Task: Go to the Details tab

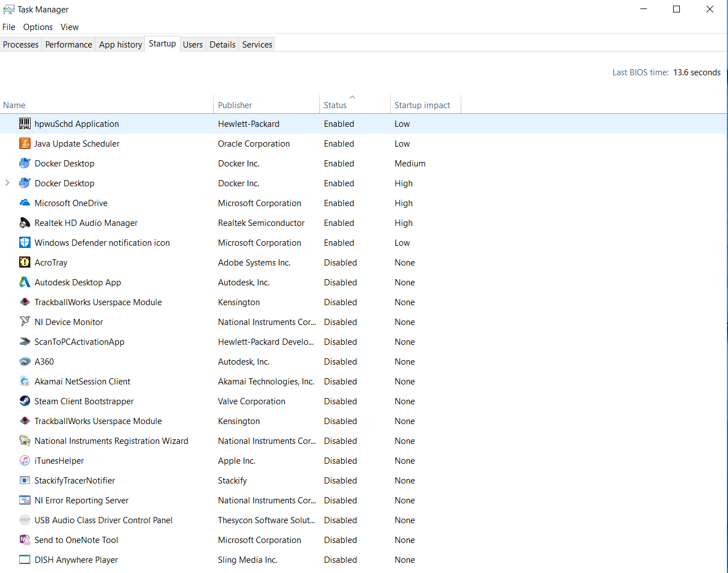Action: click(x=222, y=45)
